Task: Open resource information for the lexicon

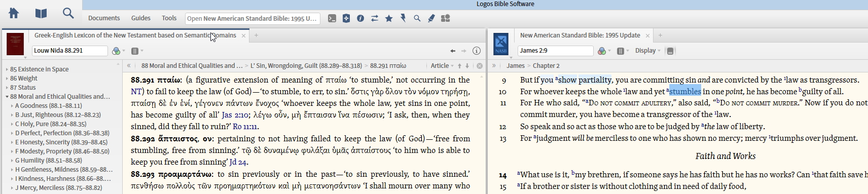Action: [x=477, y=51]
